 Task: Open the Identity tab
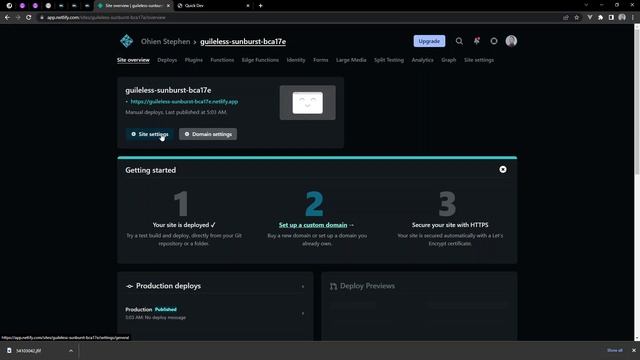pos(296,60)
